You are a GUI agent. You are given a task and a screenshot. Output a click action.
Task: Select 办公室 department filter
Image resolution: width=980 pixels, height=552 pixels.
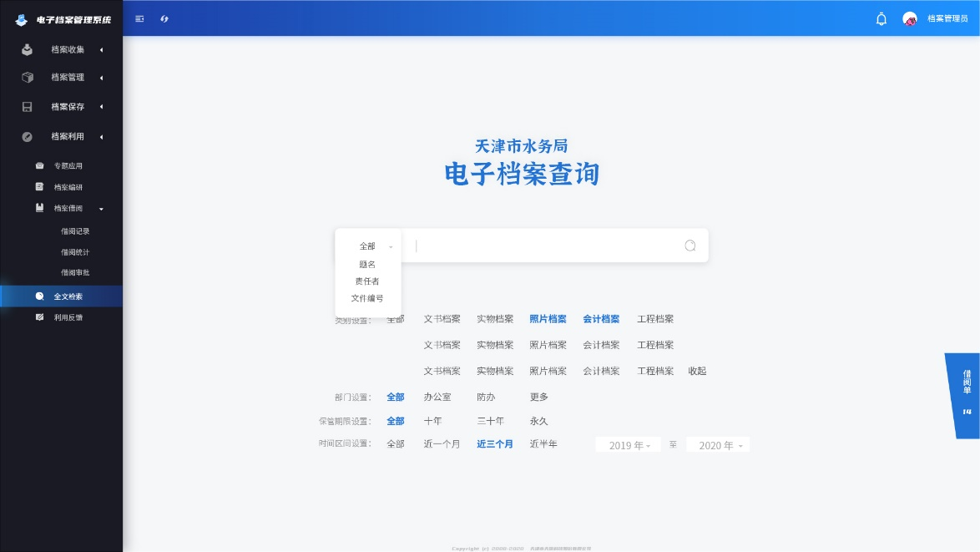coord(437,397)
